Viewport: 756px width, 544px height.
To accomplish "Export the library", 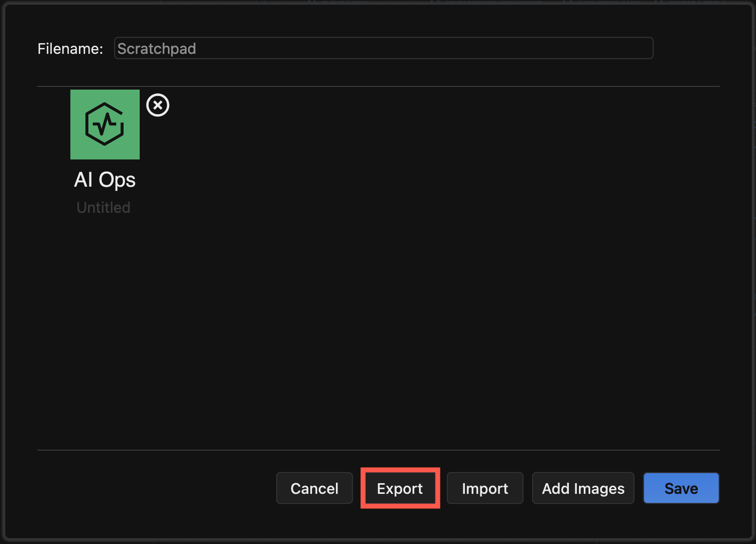I will tap(400, 489).
